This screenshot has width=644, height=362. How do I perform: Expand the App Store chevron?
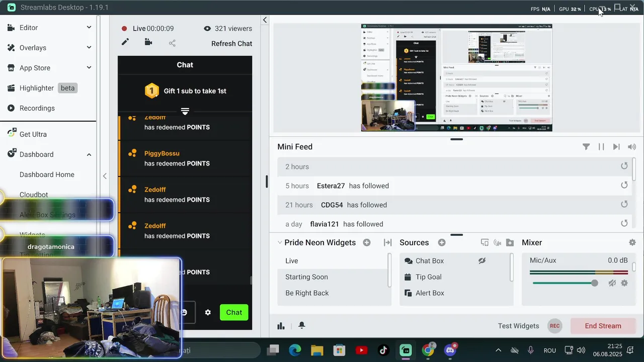coord(89,68)
